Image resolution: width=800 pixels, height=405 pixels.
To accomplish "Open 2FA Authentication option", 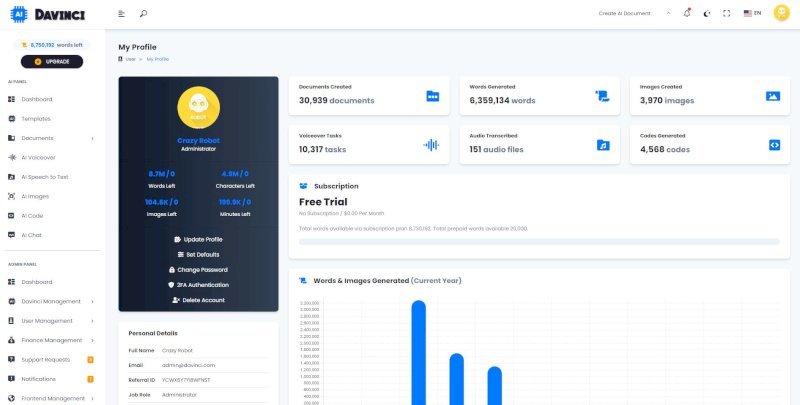I will click(198, 285).
